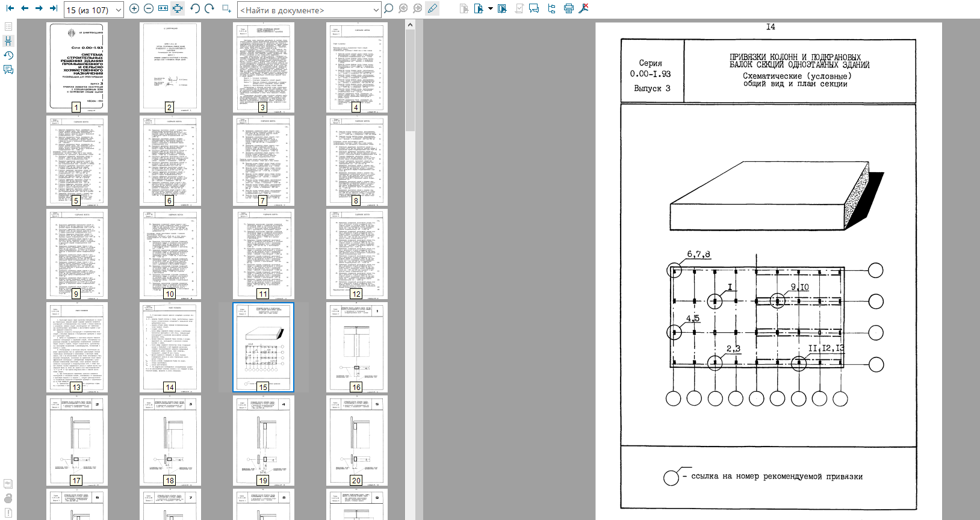Click the document export icon

pyautogui.click(x=479, y=8)
